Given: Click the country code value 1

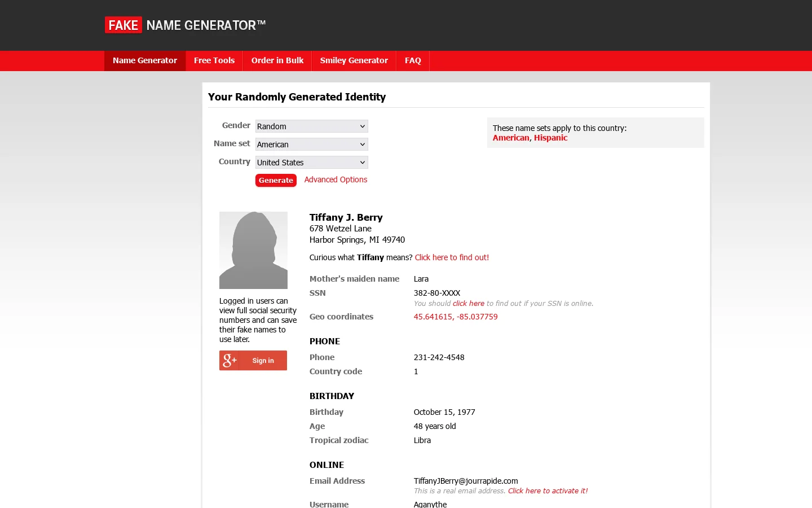Looking at the screenshot, I should 416,371.
